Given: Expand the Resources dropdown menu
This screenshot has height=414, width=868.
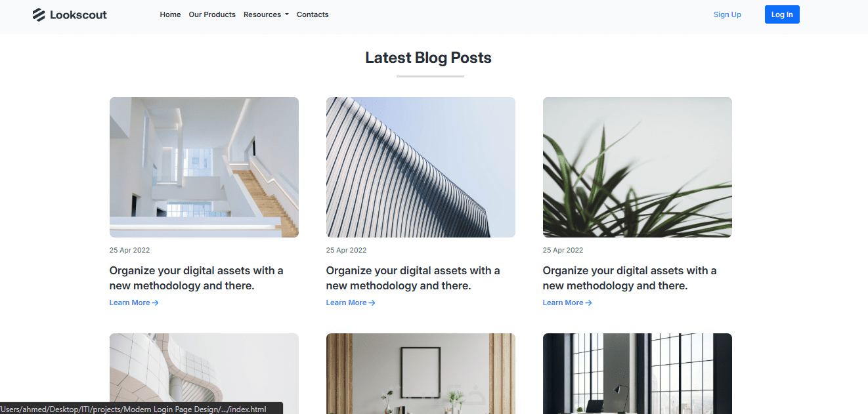Looking at the screenshot, I should tap(266, 14).
